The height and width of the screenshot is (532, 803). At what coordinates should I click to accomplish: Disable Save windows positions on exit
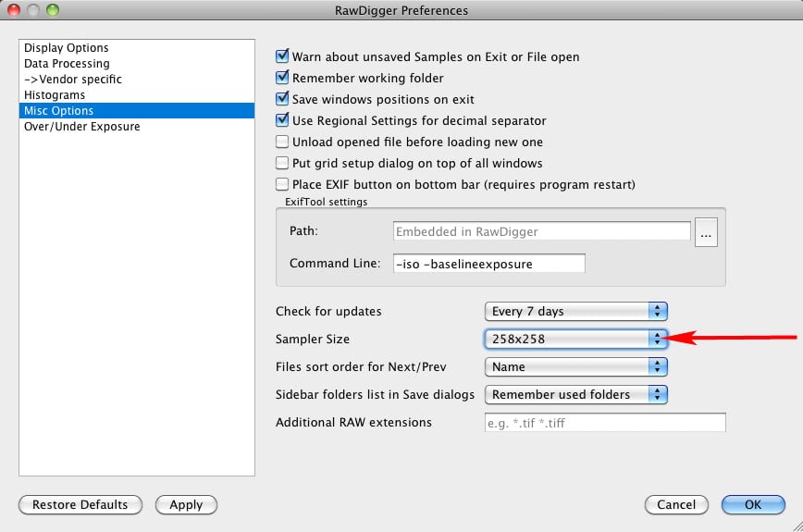(282, 99)
